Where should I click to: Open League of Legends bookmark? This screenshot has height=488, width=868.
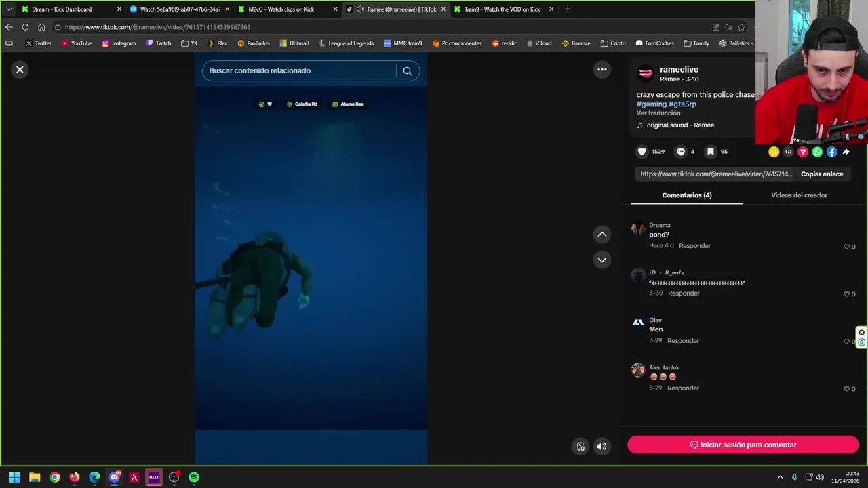coord(346,43)
